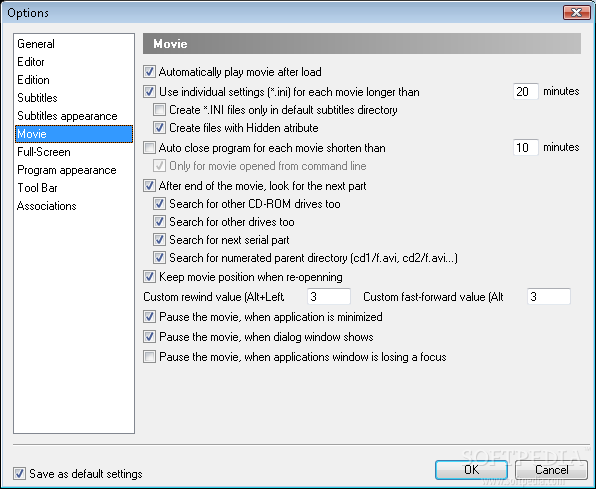Toggle After end of movie look for next part
This screenshot has height=489, width=596.
(x=149, y=186)
